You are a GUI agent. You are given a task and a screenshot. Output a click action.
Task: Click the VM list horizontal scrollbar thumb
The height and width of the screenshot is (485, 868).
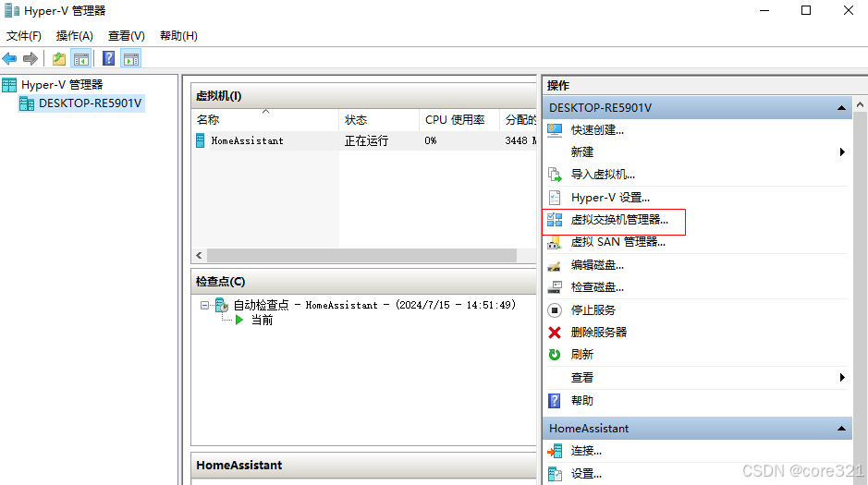361,256
